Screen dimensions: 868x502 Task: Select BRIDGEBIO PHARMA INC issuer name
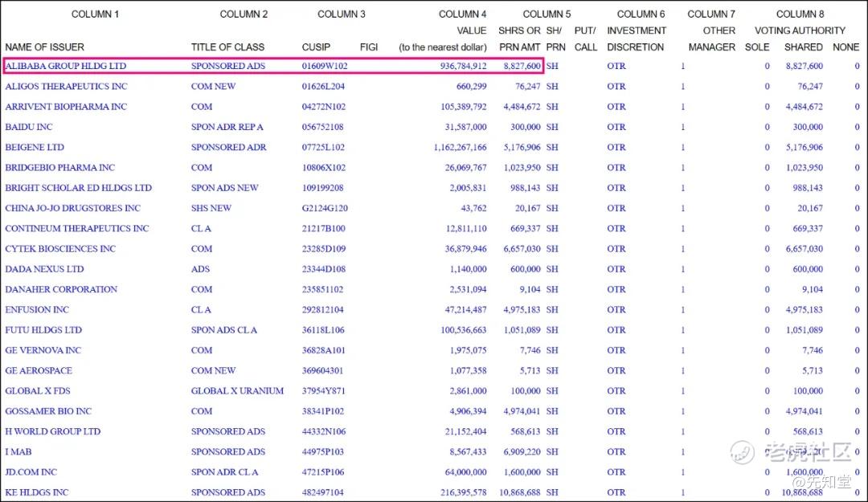59,168
